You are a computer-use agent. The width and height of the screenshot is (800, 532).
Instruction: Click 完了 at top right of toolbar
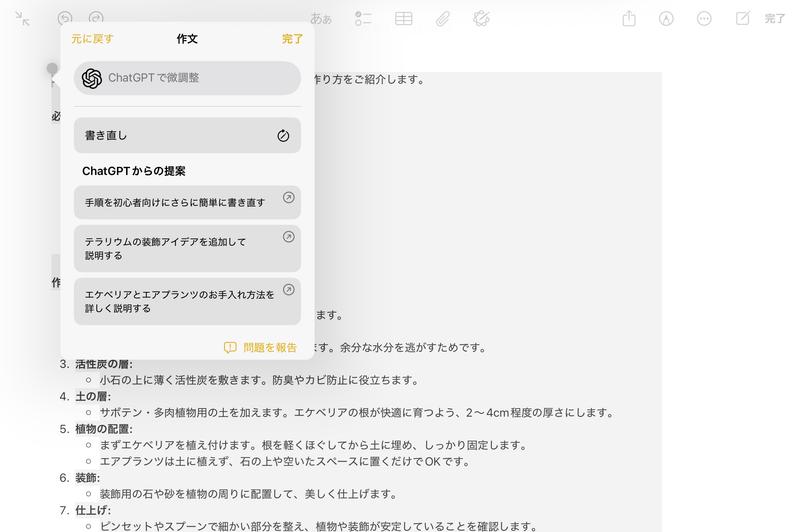click(x=774, y=19)
